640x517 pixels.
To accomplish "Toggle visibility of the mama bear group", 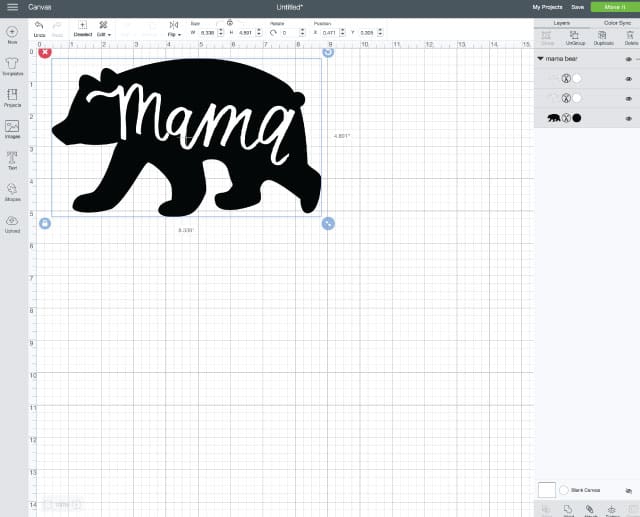I will click(x=629, y=59).
